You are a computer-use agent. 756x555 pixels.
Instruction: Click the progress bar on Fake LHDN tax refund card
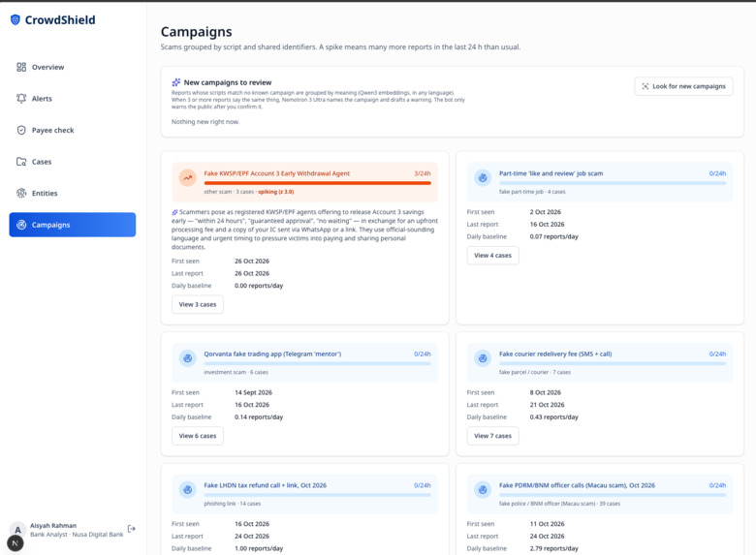click(x=317, y=495)
